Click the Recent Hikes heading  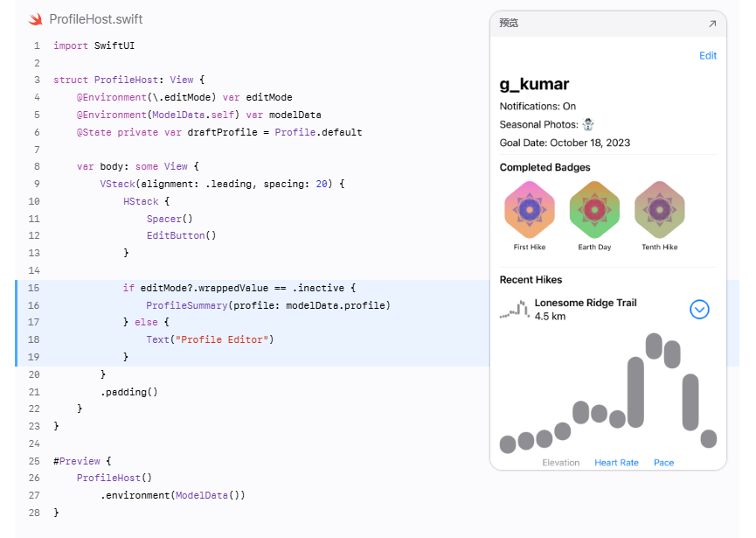[531, 280]
